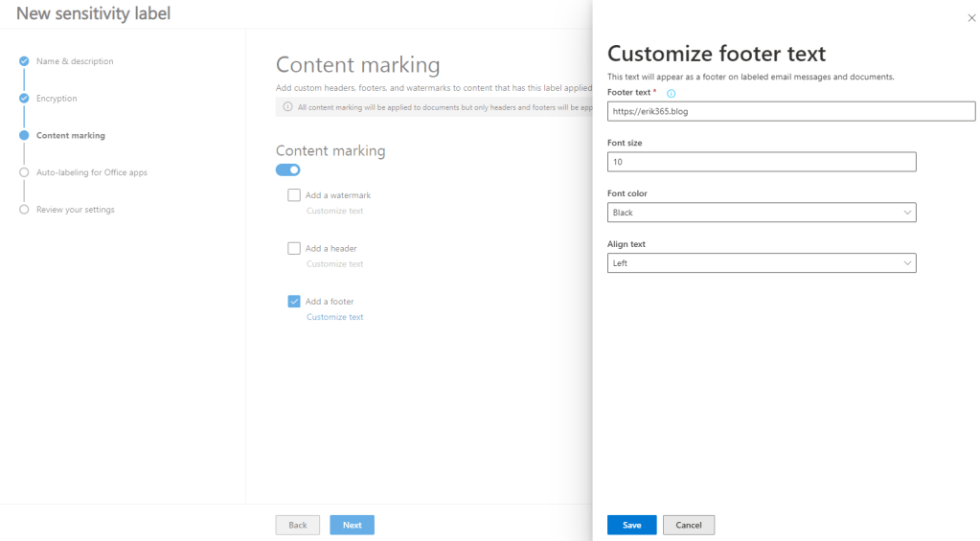The height and width of the screenshot is (541, 980).
Task: Click the Footer text info icon
Action: tap(671, 93)
